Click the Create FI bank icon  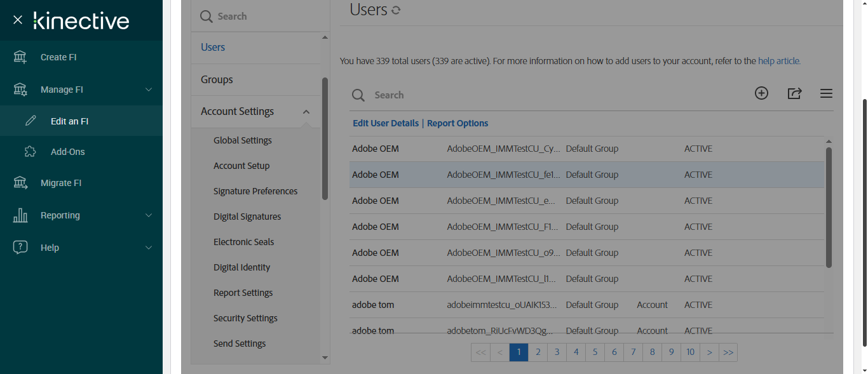(x=20, y=57)
